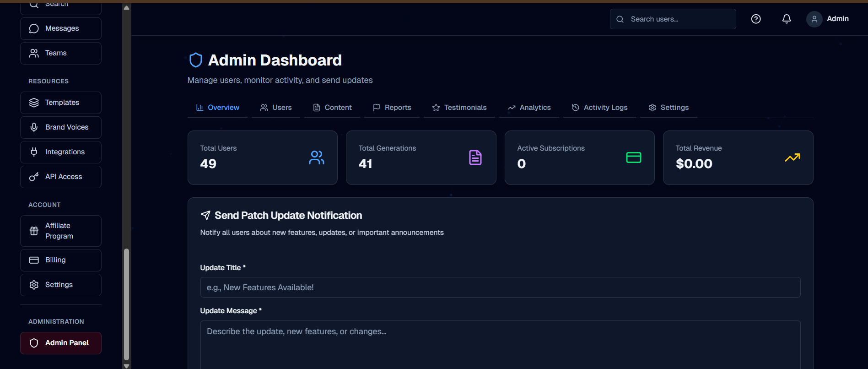Viewport: 868px width, 369px height.
Task: Open Messages in the sidebar
Action: [x=61, y=28]
